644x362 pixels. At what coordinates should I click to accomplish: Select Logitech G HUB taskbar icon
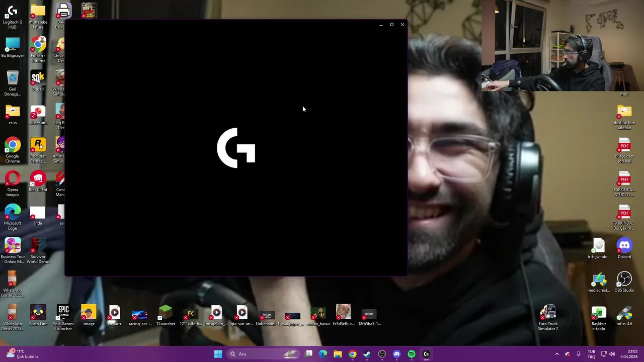pyautogui.click(x=426, y=354)
